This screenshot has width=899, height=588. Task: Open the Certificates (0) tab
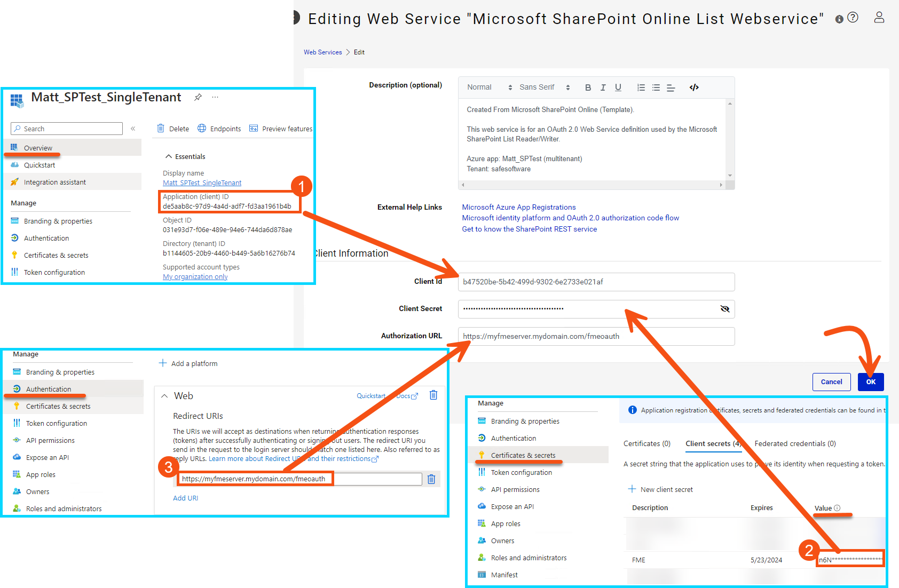(x=646, y=443)
